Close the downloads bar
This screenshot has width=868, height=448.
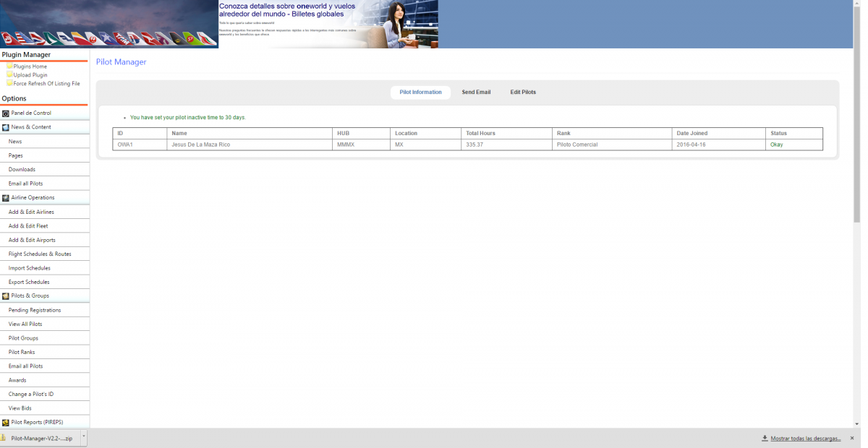tap(851, 438)
